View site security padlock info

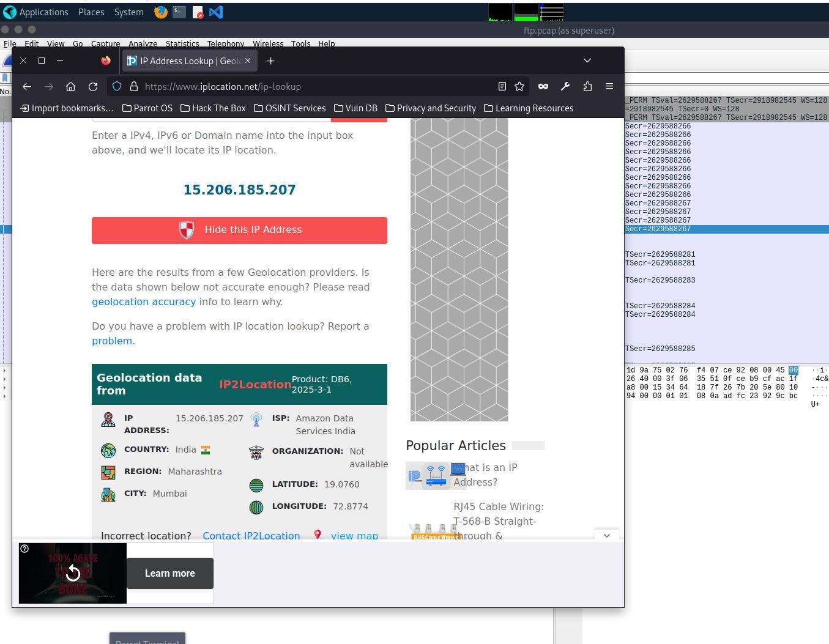134,86
